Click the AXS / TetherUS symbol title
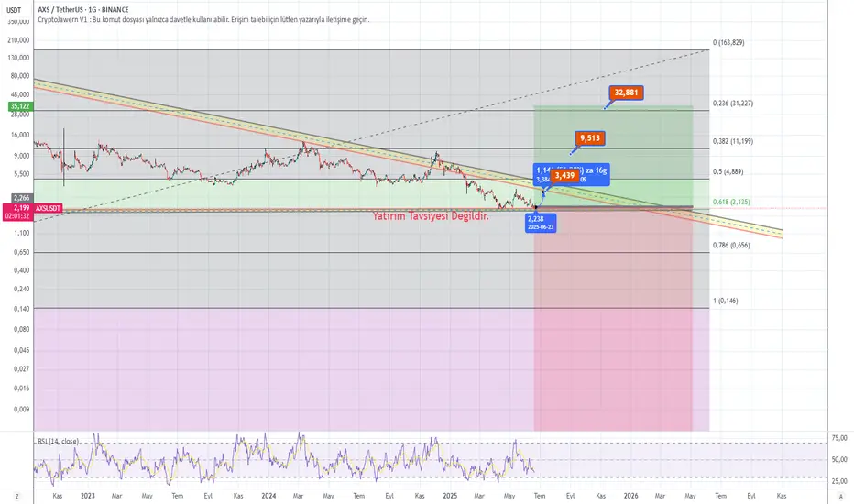The image size is (854, 504). [83, 10]
